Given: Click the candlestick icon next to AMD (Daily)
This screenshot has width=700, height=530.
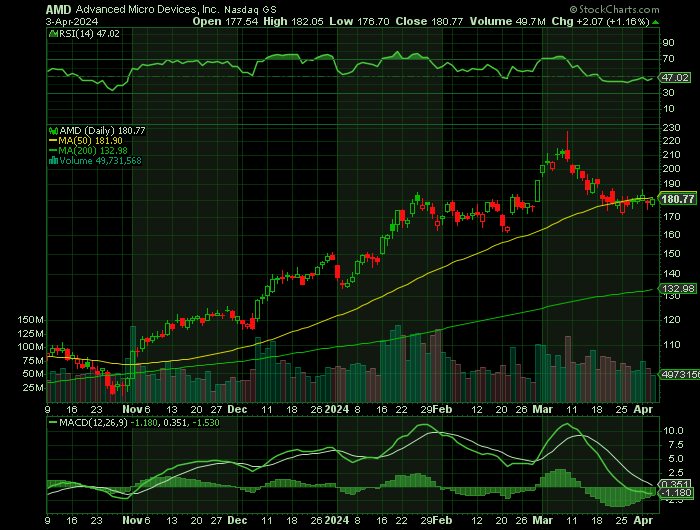Looking at the screenshot, I should (53, 131).
